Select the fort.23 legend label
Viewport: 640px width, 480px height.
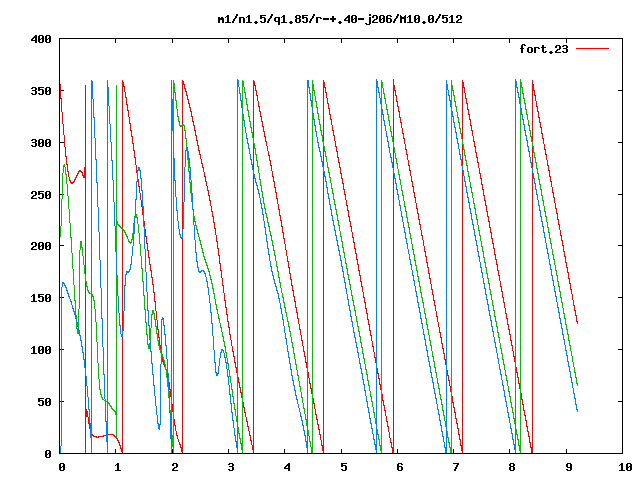[544, 49]
